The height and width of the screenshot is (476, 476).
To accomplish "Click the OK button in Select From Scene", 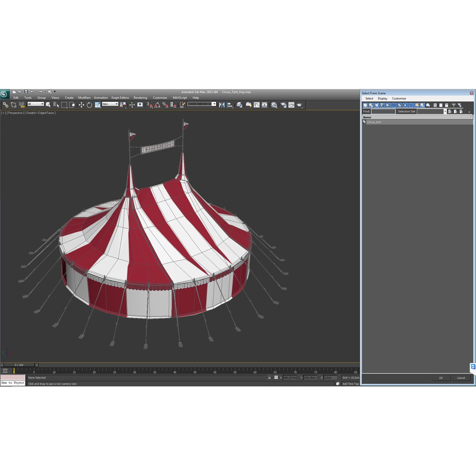I will coord(441,378).
